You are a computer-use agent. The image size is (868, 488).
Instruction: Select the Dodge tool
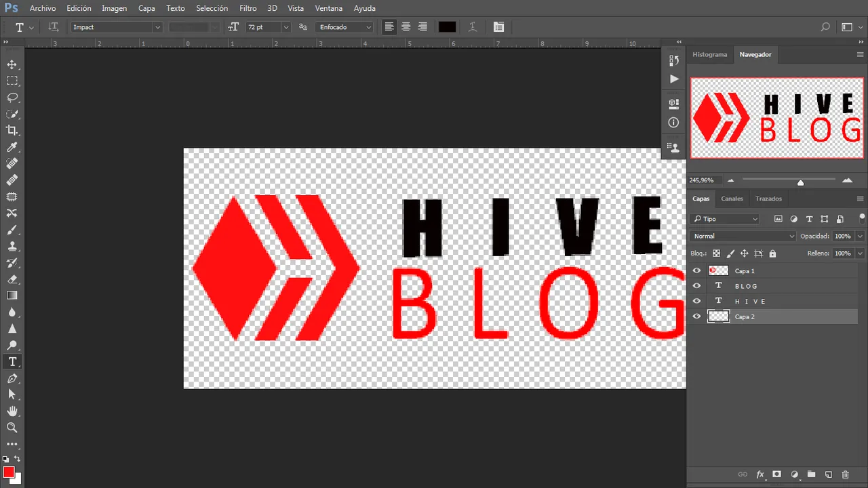[12, 345]
